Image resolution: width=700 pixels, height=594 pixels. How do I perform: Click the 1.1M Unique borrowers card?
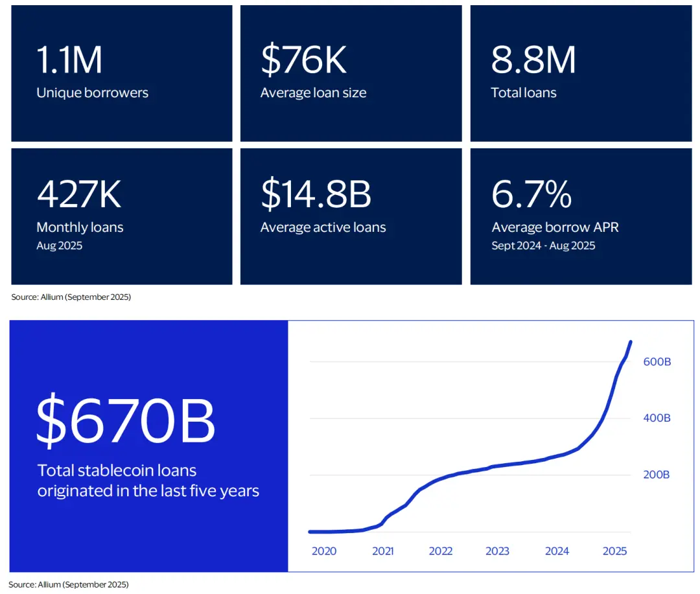(x=121, y=73)
